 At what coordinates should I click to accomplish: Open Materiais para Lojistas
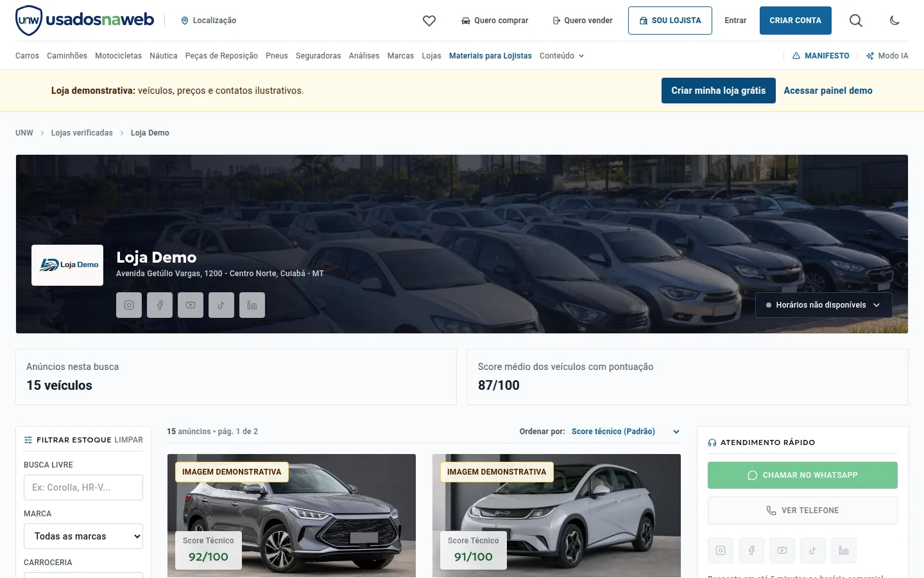[490, 56]
